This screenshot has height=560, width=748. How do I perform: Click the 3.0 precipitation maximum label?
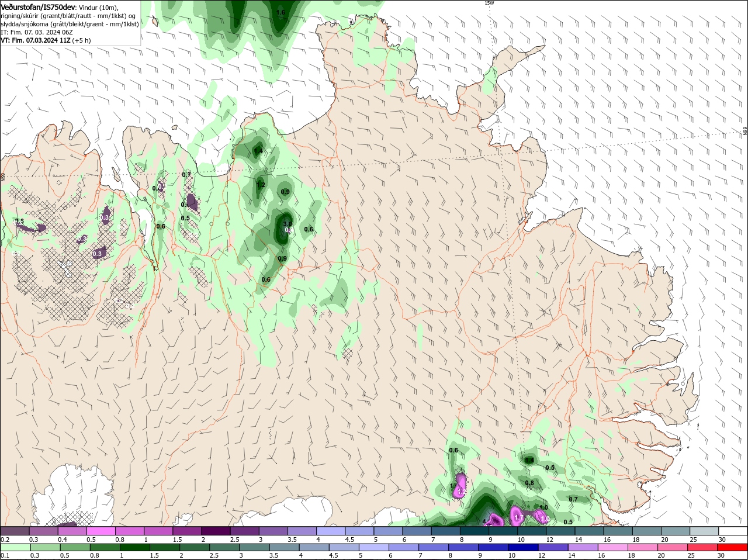[x=288, y=224]
